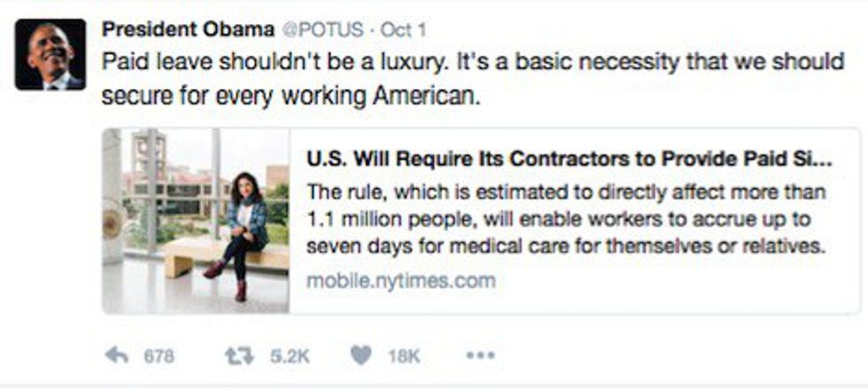Viewport: 868px width, 390px height.
Task: Open the President Obama display name
Action: point(188,29)
